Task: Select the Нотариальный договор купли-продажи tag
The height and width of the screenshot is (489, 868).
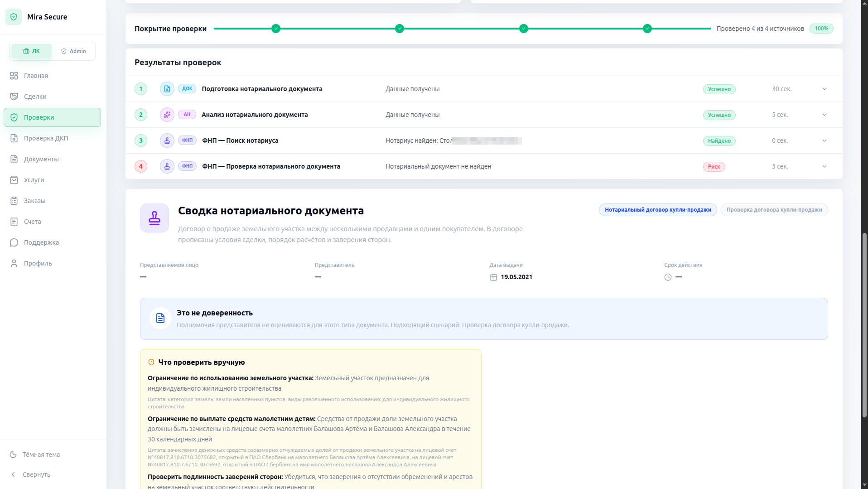Action: (x=658, y=210)
